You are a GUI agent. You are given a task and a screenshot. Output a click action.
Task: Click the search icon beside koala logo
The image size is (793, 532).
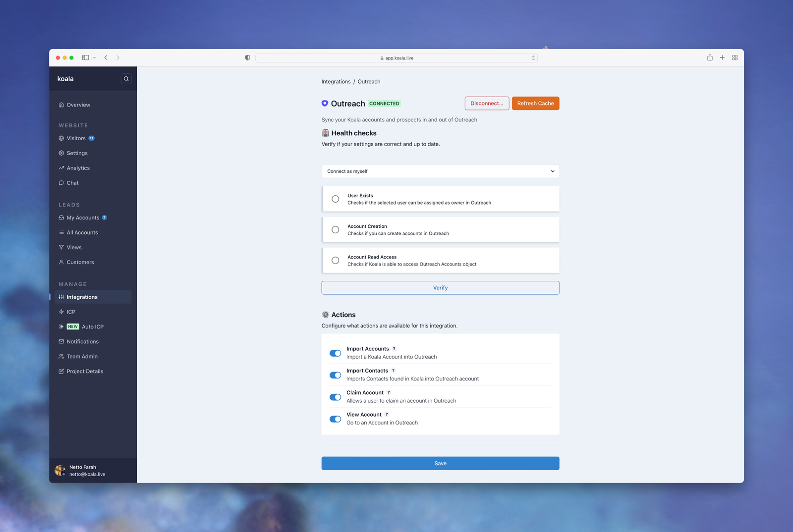(126, 79)
